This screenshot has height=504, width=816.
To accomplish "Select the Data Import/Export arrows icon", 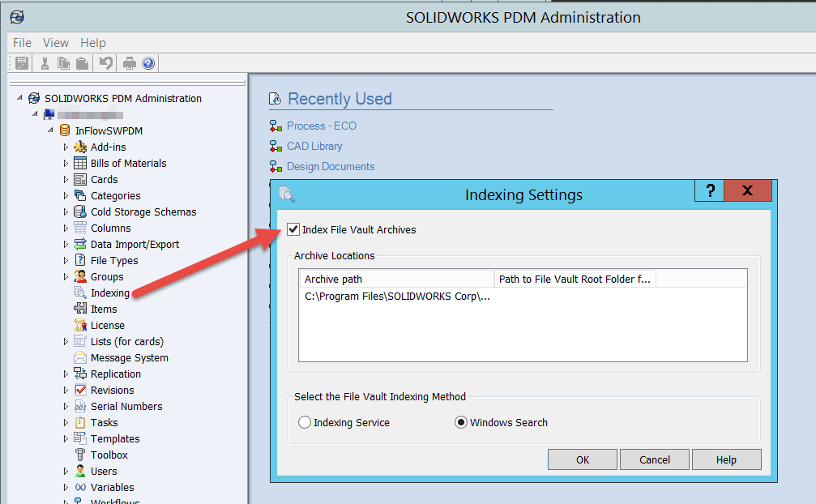I will click(x=80, y=244).
